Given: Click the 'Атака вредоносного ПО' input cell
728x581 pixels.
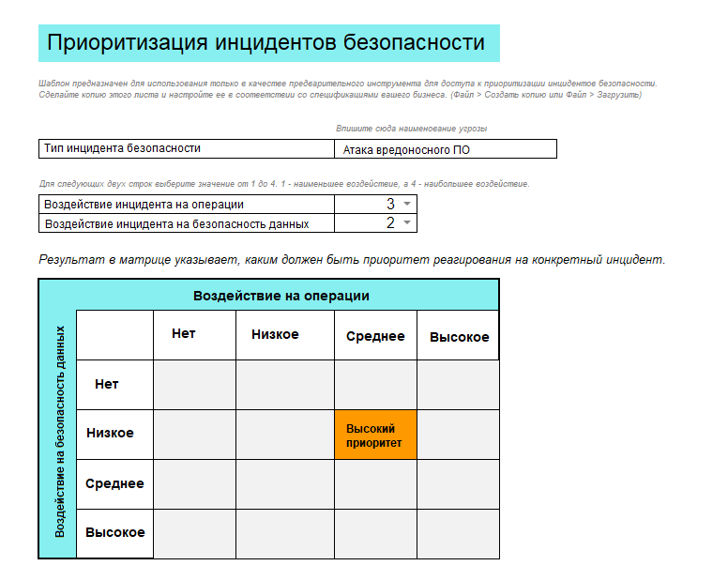Looking at the screenshot, I should (445, 149).
